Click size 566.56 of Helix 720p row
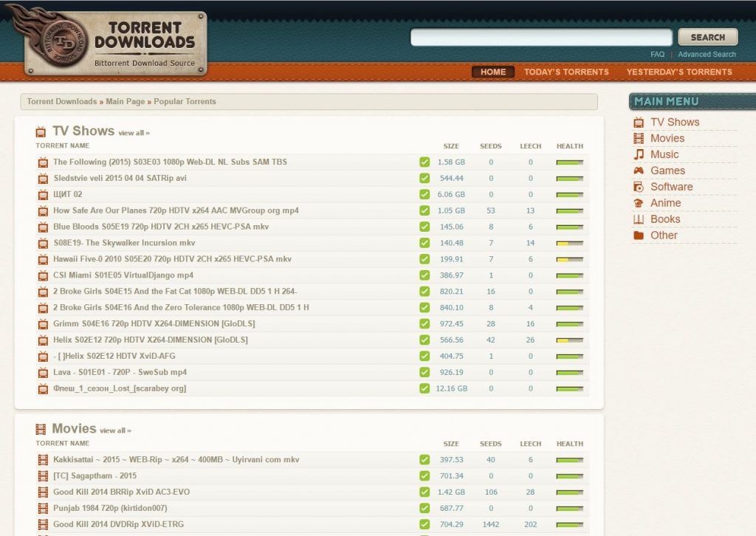Image resolution: width=756 pixels, height=536 pixels. 451,340
